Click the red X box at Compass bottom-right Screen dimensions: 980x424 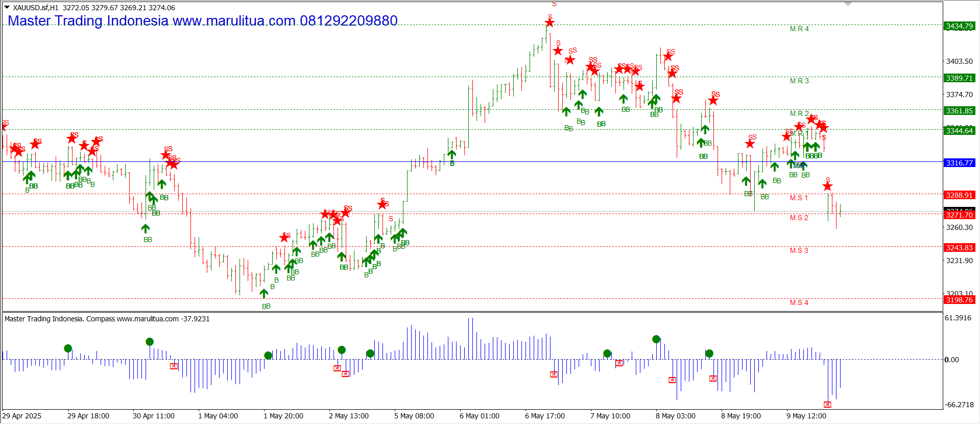point(827,404)
